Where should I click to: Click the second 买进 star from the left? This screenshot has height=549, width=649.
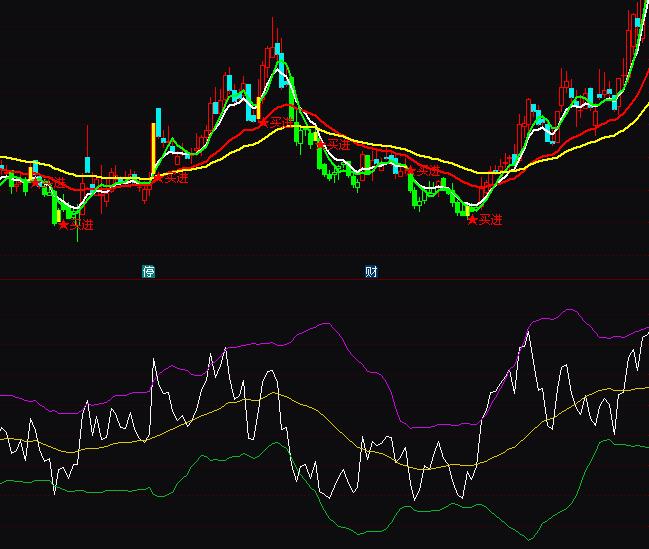(x=63, y=225)
